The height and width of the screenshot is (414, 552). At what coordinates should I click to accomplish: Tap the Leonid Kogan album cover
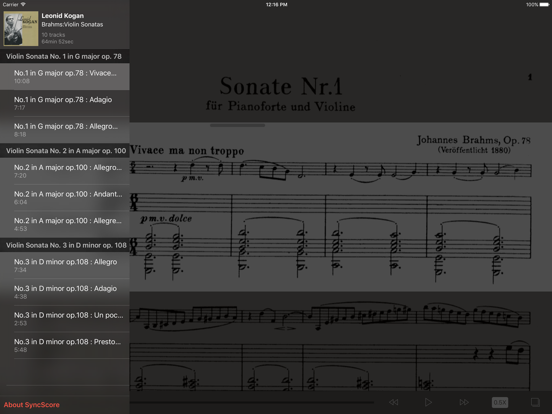click(20, 28)
